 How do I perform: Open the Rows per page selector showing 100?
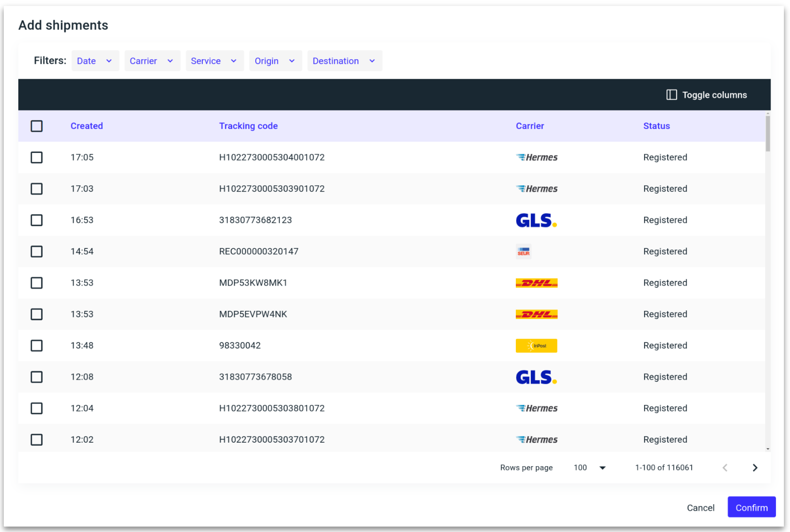(589, 468)
